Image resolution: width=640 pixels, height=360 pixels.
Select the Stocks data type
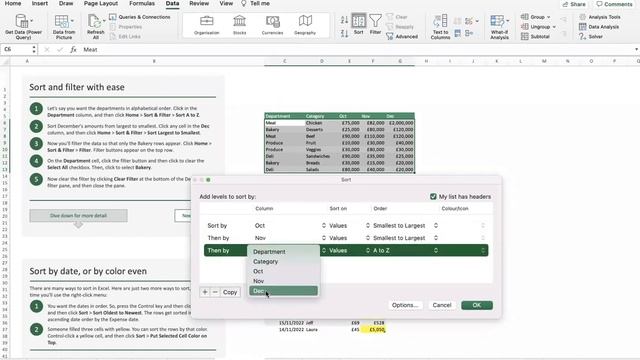(240, 25)
